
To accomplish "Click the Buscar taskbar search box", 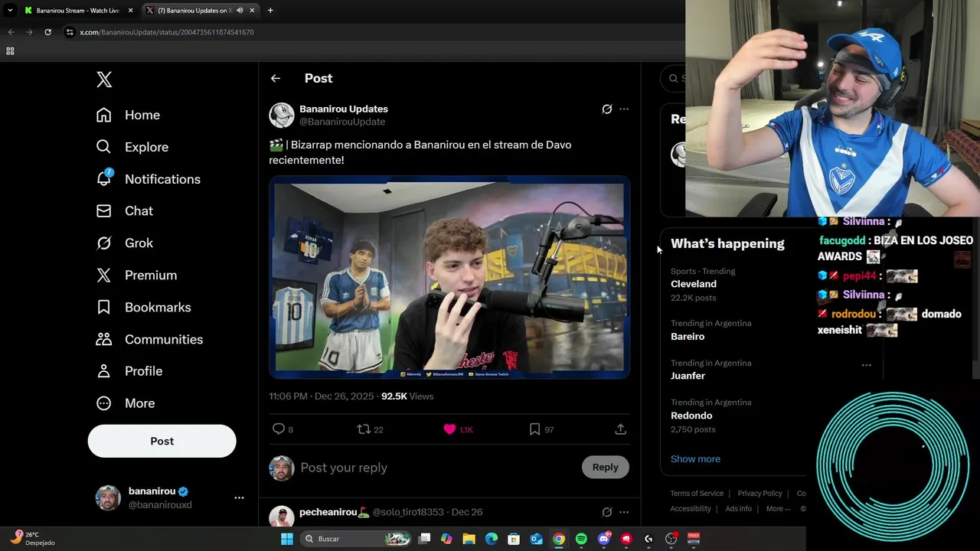I will [x=354, y=539].
